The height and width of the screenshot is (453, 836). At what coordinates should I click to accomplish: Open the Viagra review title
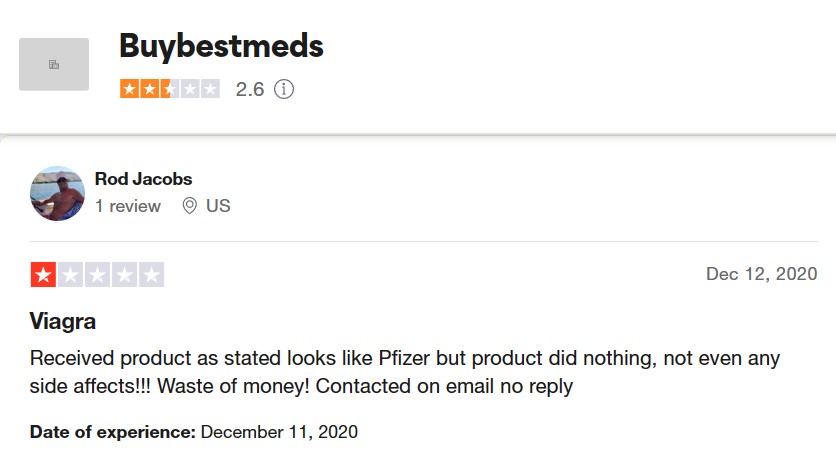(x=63, y=321)
